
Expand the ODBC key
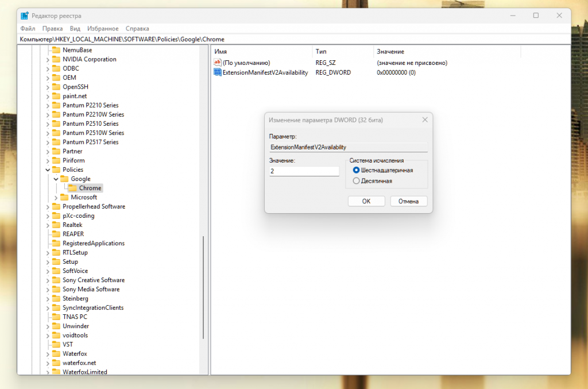(x=48, y=68)
